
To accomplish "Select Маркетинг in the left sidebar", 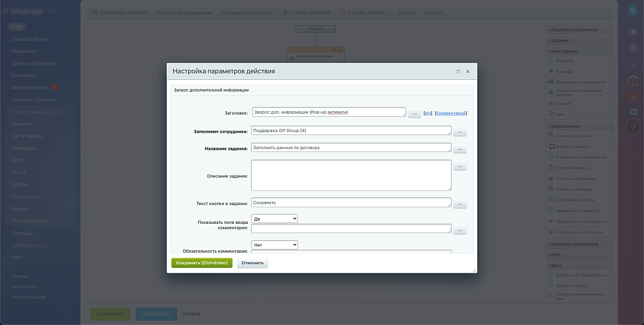I will click(x=25, y=51).
